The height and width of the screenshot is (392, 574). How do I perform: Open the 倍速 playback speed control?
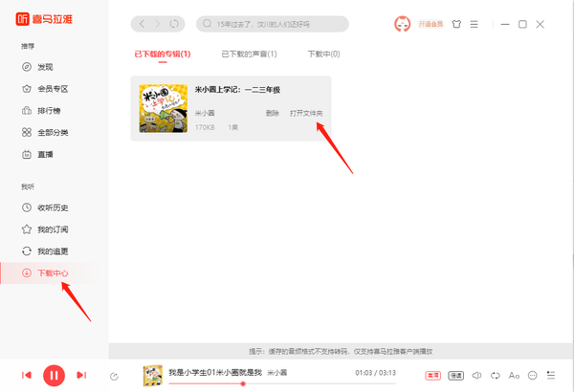coord(455,375)
